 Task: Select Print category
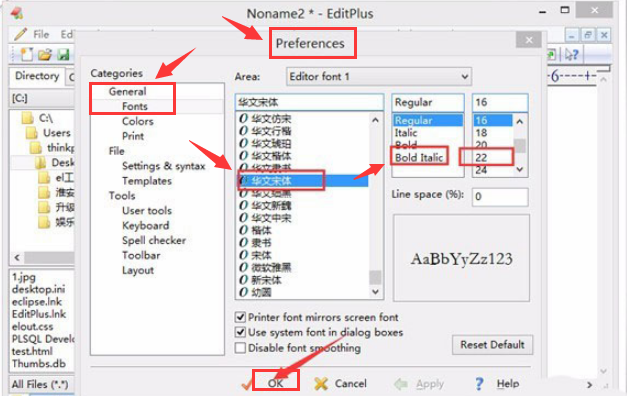coord(133,136)
